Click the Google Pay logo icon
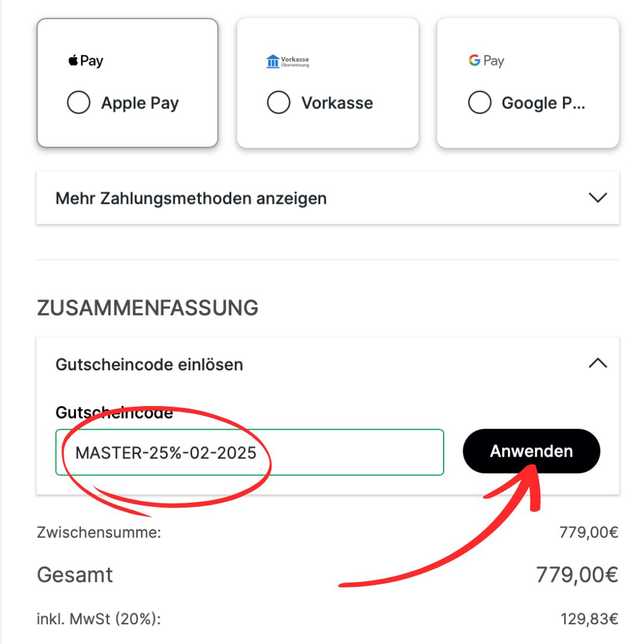Screen dimensions: 644x644 click(x=487, y=60)
